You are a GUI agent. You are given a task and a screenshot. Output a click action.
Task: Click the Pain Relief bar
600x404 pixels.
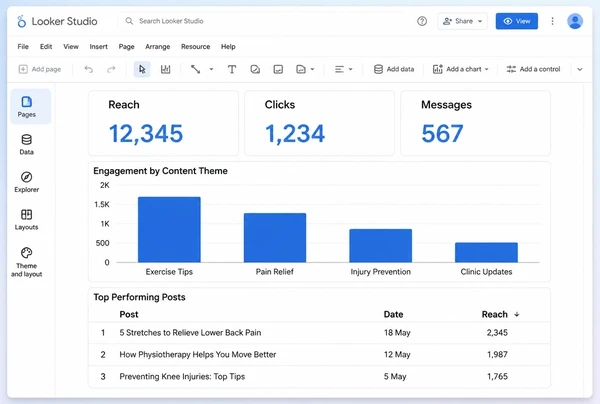[275, 238]
